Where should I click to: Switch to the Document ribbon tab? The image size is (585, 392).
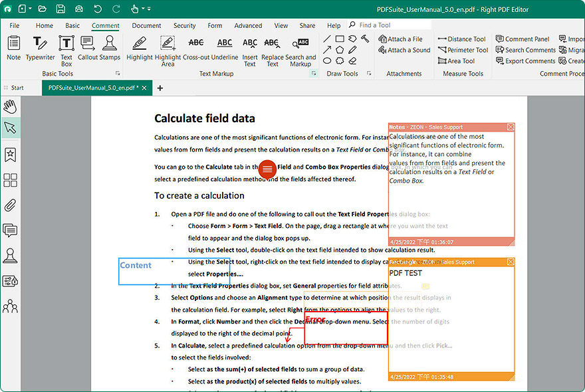pos(146,25)
